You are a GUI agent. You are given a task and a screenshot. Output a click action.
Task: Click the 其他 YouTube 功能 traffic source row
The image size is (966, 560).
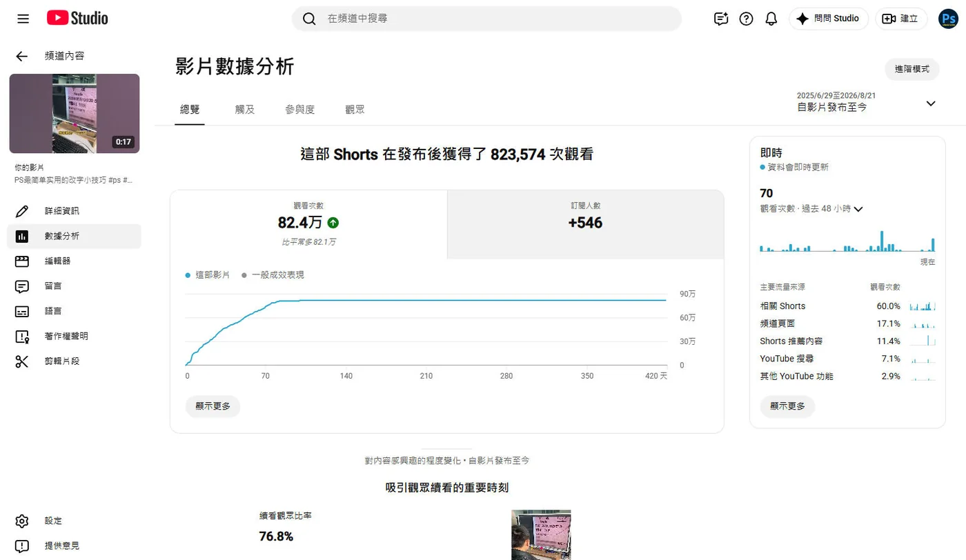pos(847,377)
